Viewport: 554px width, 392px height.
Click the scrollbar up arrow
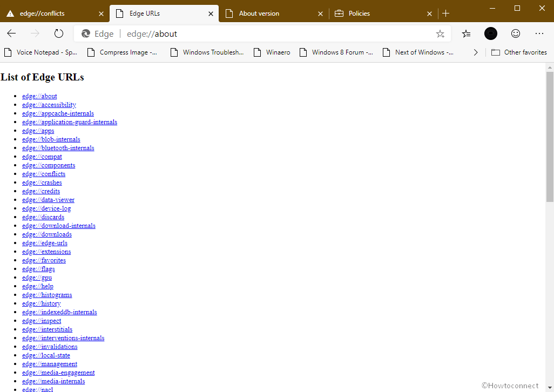click(550, 67)
